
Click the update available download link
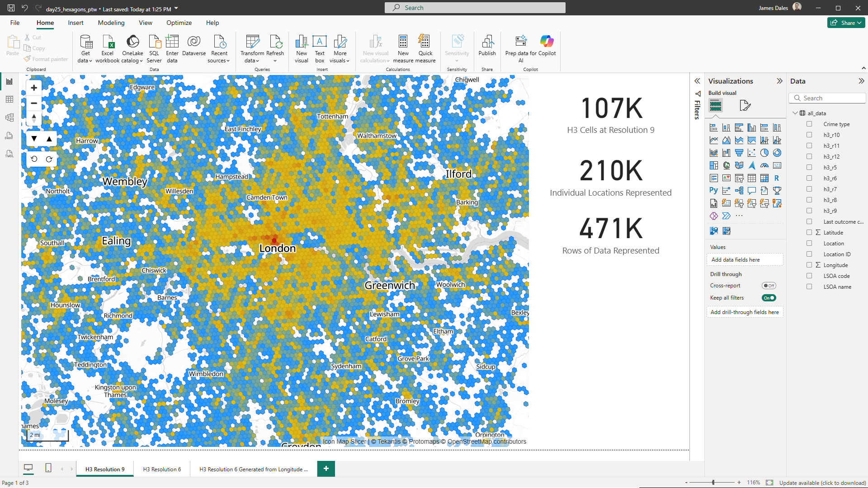pos(822,483)
